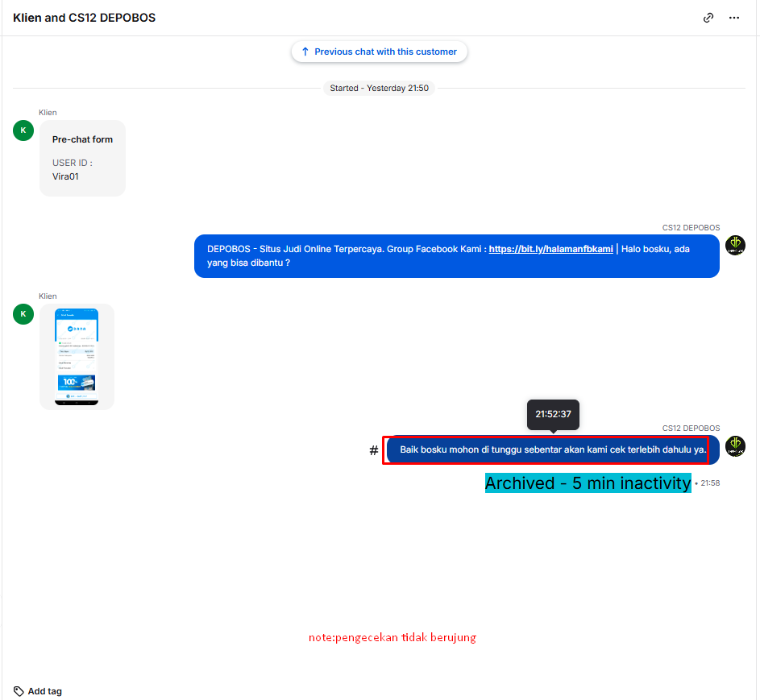
Task: Click the Pre-chat form card
Action: tap(82, 159)
